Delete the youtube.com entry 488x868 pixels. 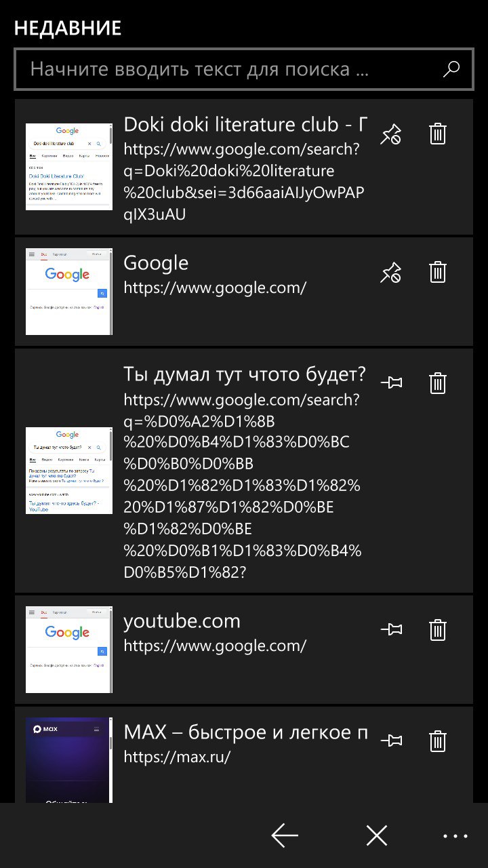[x=438, y=630]
